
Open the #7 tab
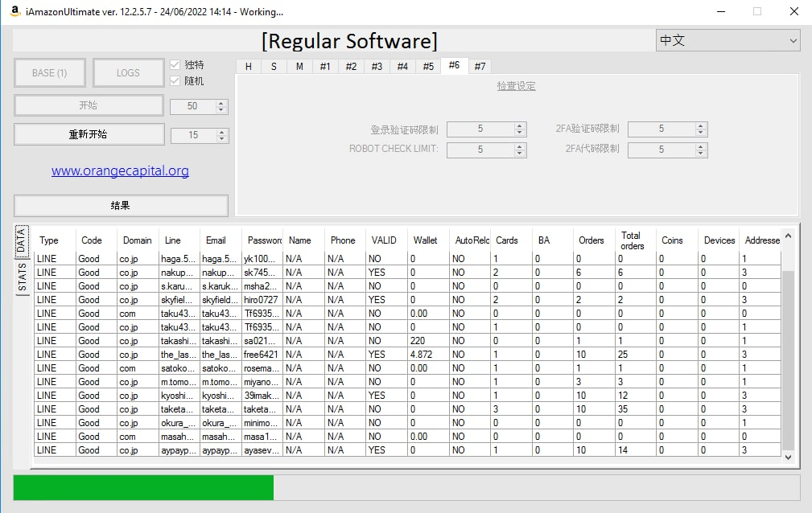click(480, 66)
